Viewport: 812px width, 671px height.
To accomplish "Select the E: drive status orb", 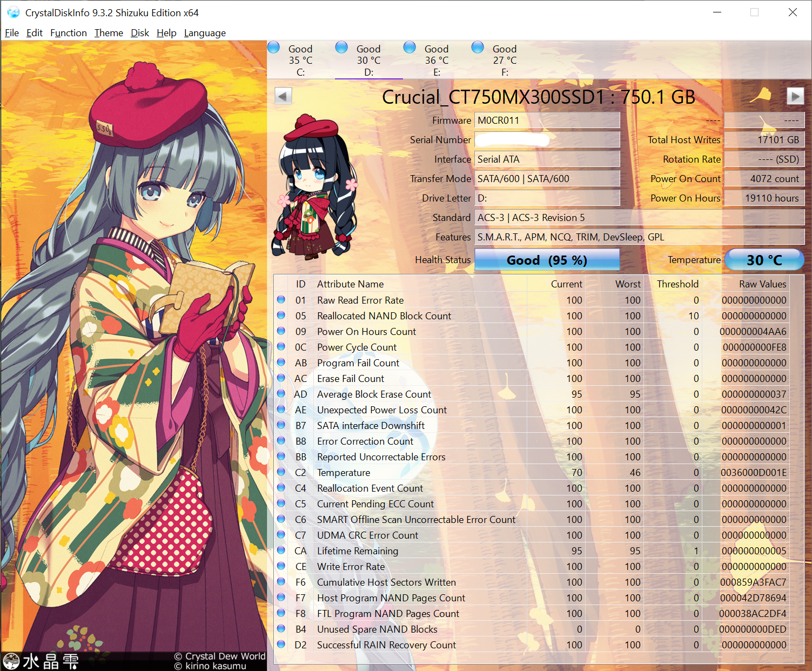I will coord(410,48).
